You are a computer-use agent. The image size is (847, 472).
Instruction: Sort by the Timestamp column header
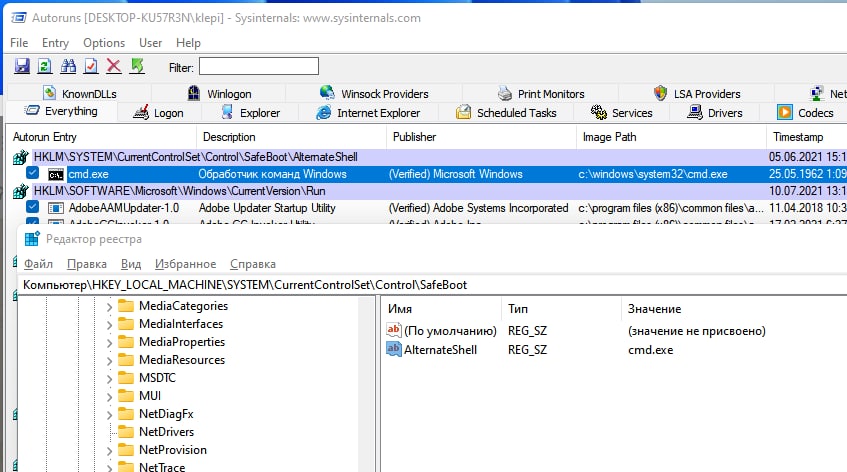[806, 137]
